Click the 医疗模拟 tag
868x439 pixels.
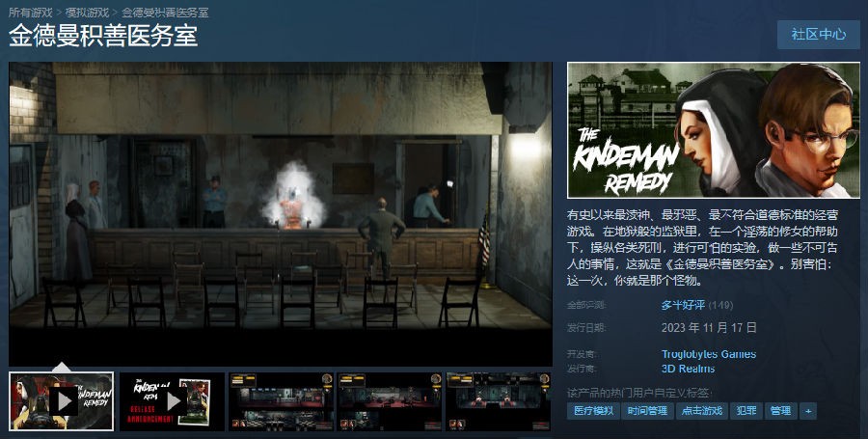(x=593, y=411)
